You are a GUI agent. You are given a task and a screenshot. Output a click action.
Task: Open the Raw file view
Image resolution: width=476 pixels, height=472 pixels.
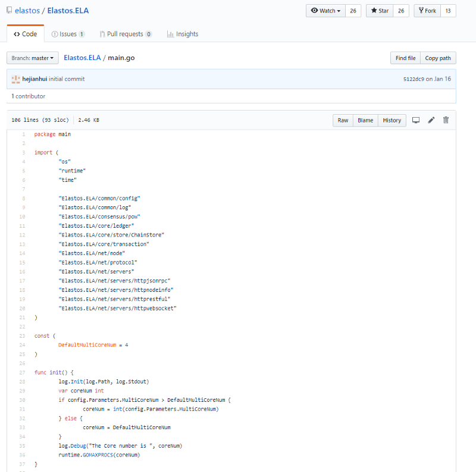343,121
